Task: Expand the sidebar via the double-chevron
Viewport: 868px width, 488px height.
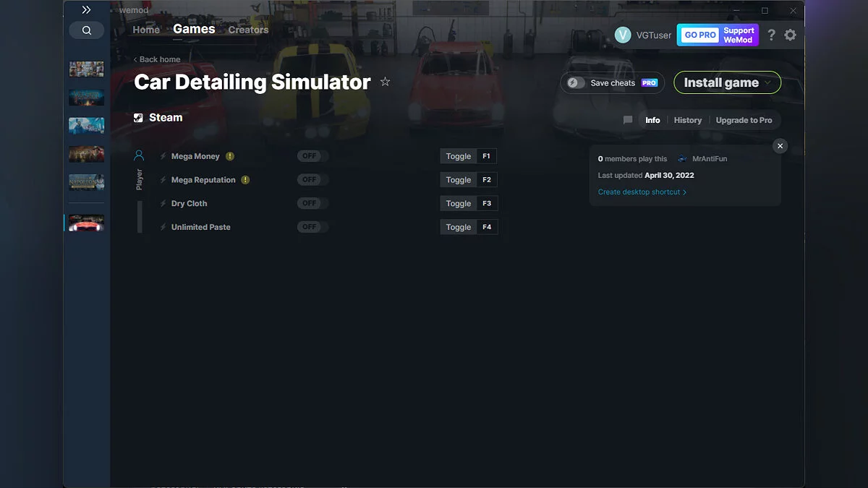Action: click(86, 10)
